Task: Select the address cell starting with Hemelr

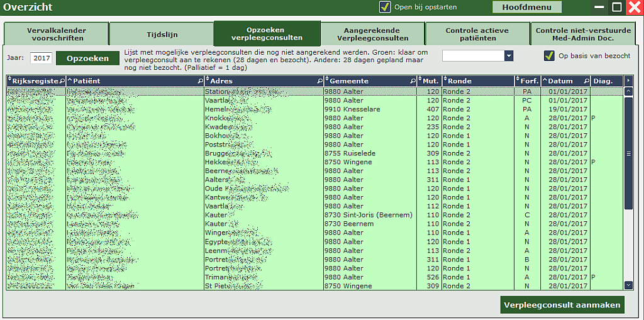Action: pos(264,109)
